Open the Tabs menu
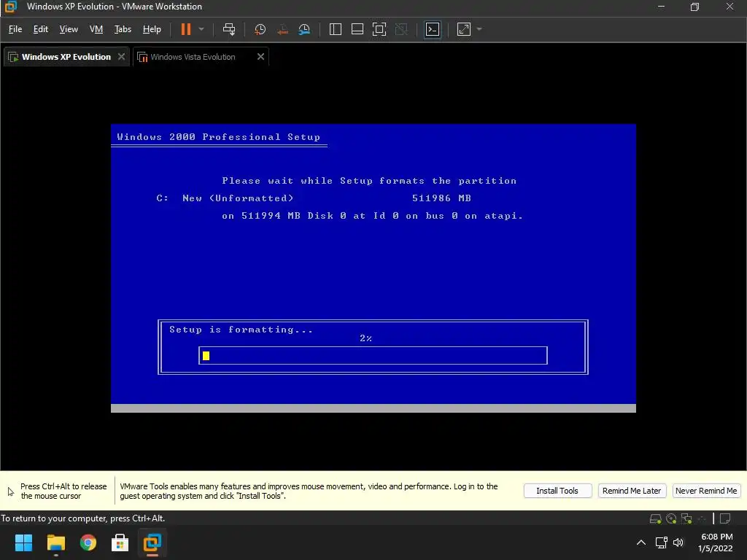747x560 pixels. click(123, 29)
